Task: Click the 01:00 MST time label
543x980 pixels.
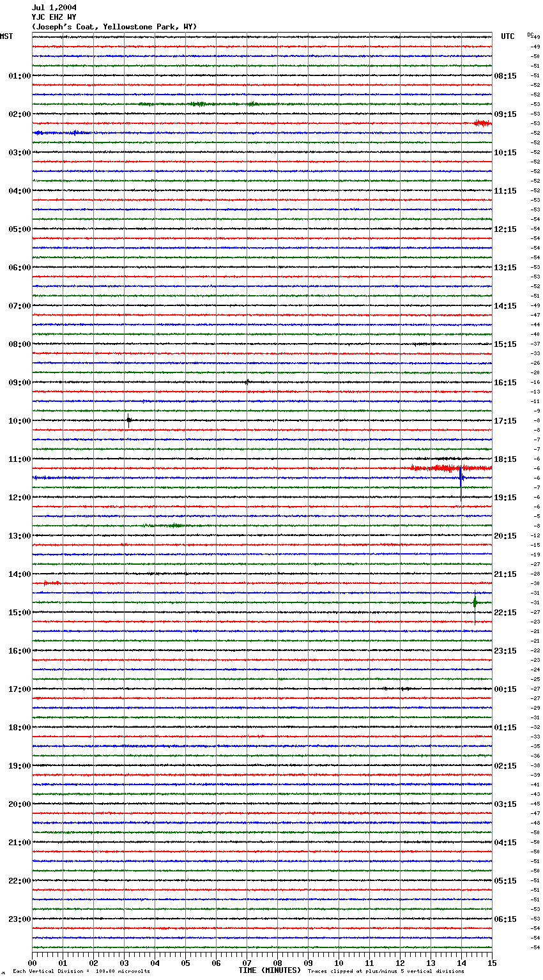Action: (x=20, y=76)
